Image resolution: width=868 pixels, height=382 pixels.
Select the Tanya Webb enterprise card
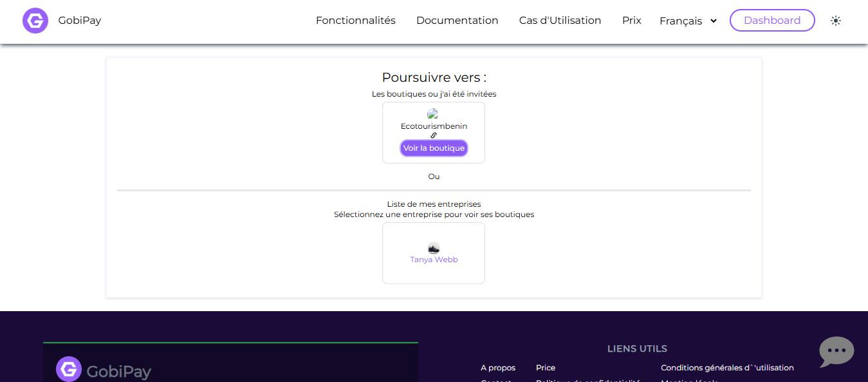433,253
